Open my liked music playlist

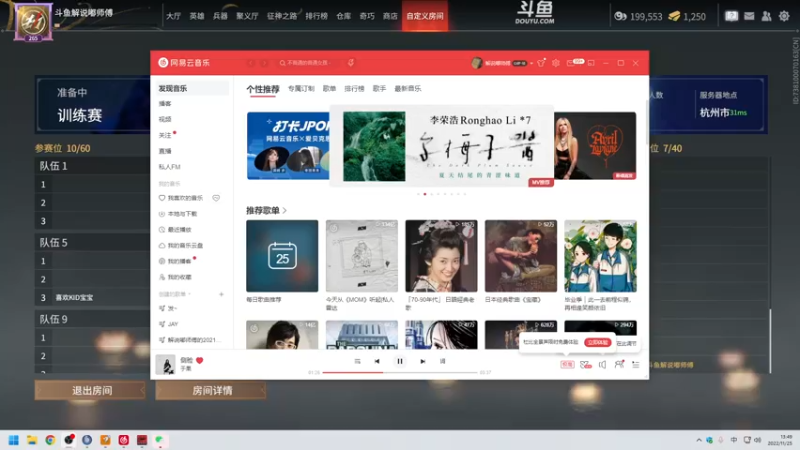tap(185, 198)
